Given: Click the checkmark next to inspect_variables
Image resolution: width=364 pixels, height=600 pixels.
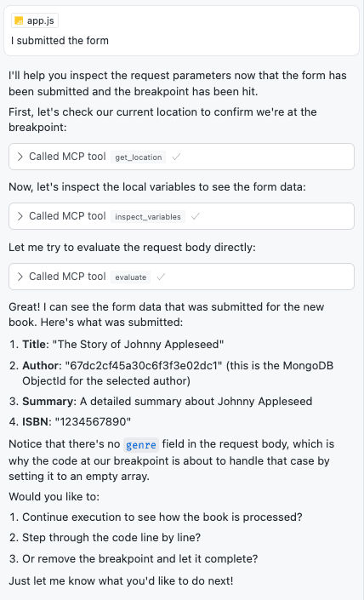Looking at the screenshot, I should 196,216.
